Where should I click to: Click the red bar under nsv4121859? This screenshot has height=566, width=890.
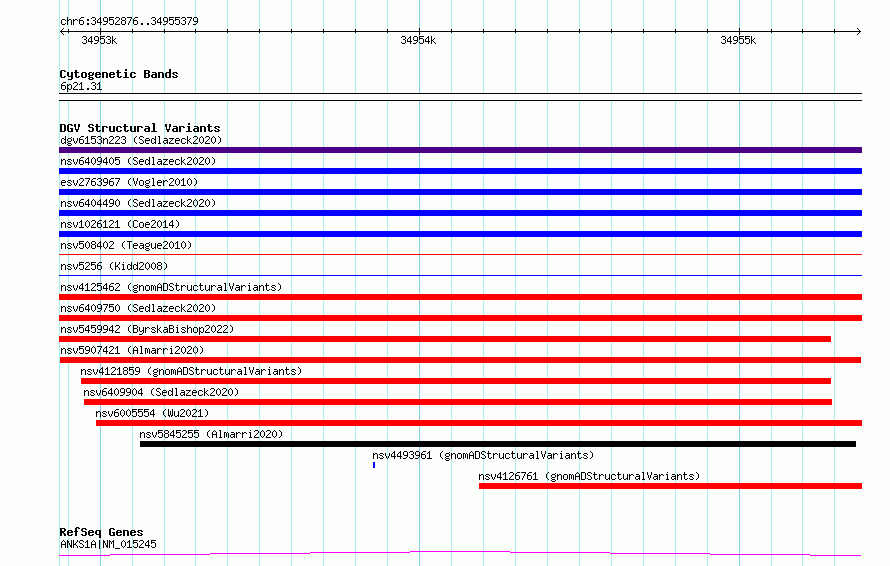coord(456,381)
